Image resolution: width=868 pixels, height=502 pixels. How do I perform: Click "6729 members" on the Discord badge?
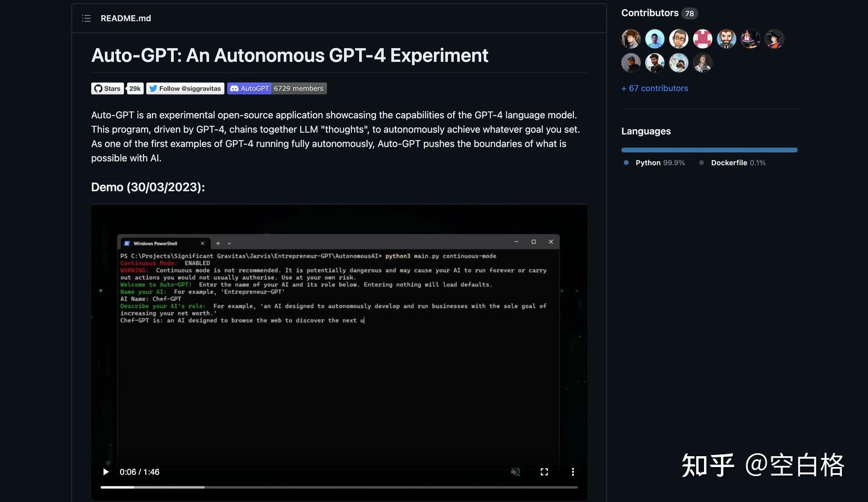click(298, 88)
